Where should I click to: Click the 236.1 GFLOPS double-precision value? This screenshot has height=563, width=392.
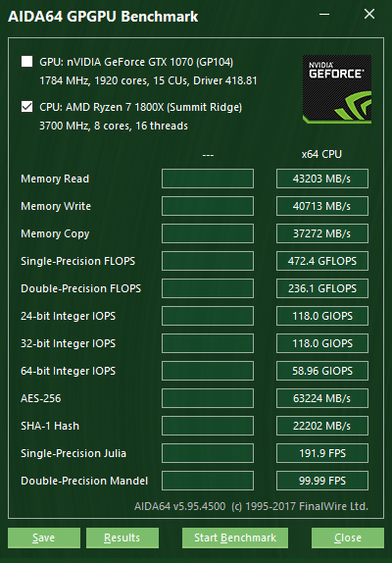[322, 288]
